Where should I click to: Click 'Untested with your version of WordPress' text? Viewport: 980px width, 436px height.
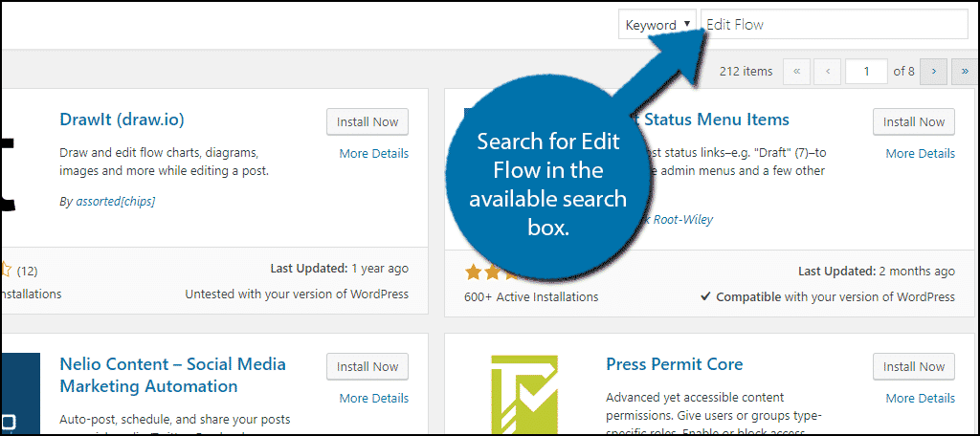(297, 294)
